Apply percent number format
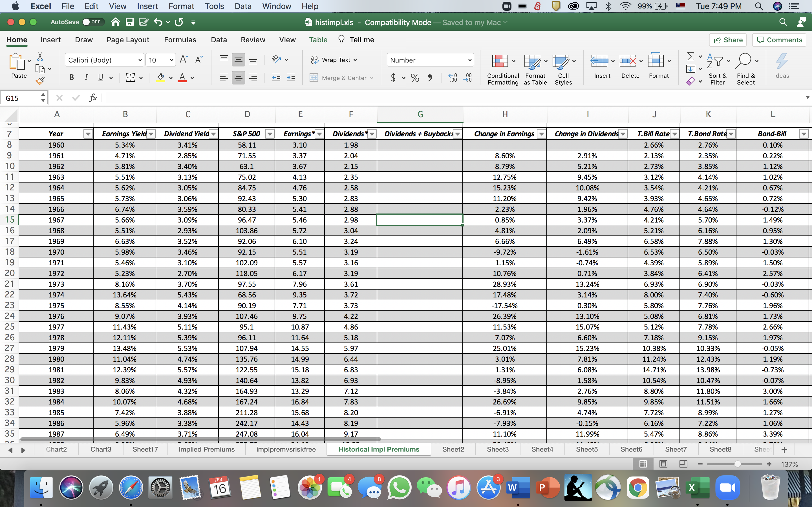 414,77
